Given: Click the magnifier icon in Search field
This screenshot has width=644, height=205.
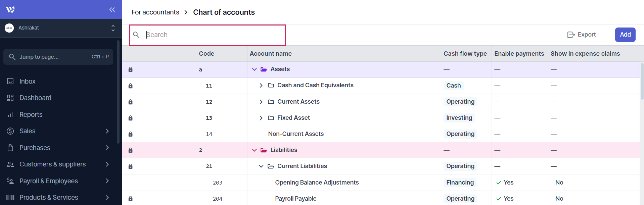Looking at the screenshot, I should [x=136, y=35].
